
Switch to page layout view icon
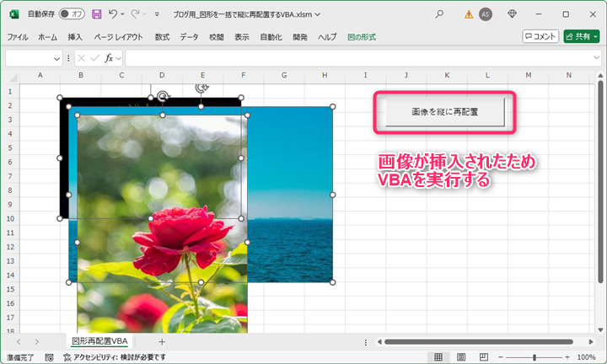click(461, 357)
